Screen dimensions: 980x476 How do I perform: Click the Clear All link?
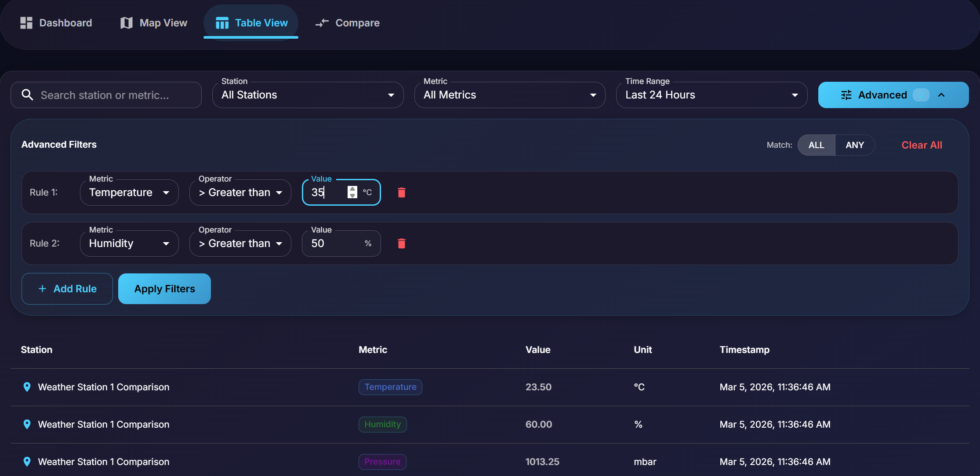tap(922, 145)
